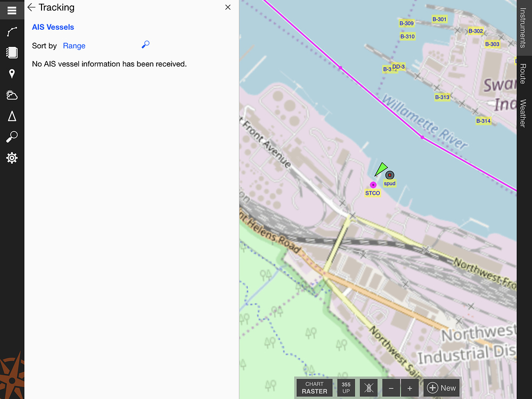Toggle follow-vessel mode in chart toolbar
This screenshot has height=399, width=532.
pyautogui.click(x=368, y=387)
